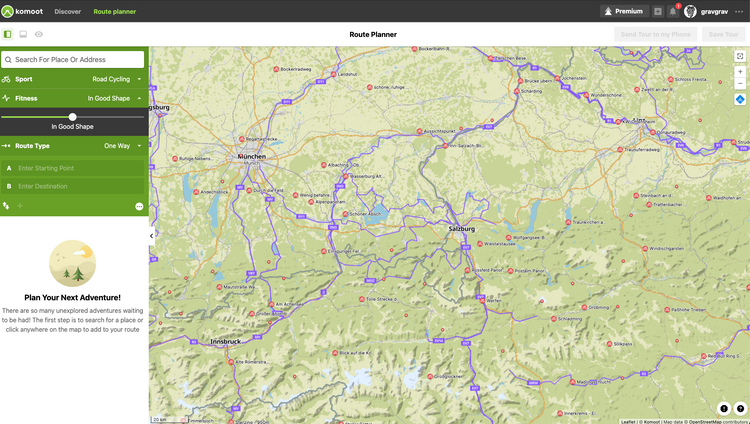The height and width of the screenshot is (424, 750).
Task: Click the OpenStreetMap attribution link
Action: (705, 422)
